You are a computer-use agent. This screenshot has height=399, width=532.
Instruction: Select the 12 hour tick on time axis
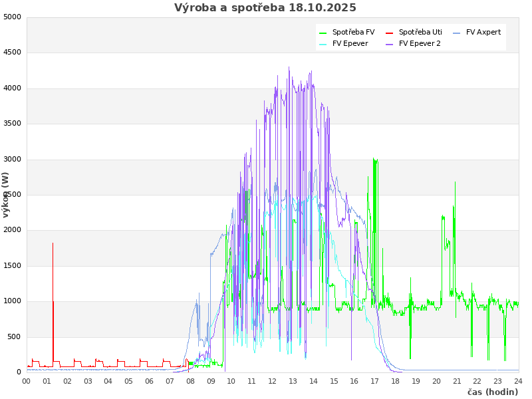pyautogui.click(x=273, y=381)
